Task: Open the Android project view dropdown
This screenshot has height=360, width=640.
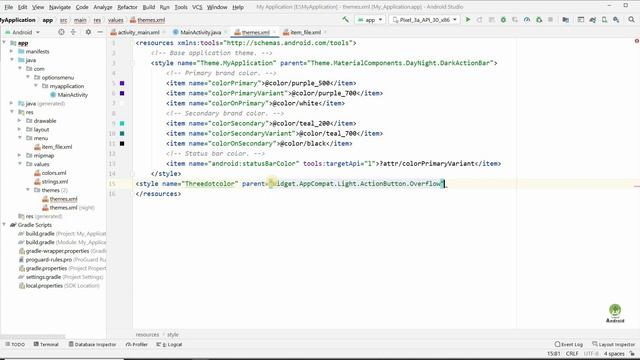Action: pos(22,32)
